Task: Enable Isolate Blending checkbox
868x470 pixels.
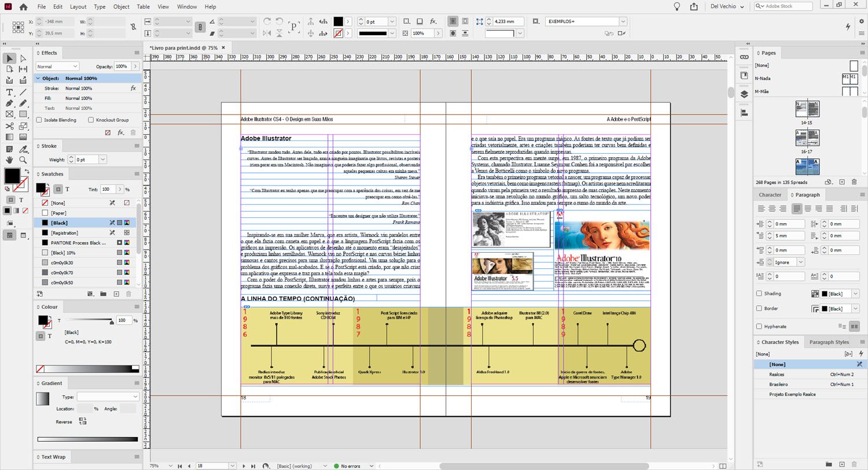Action: point(39,120)
